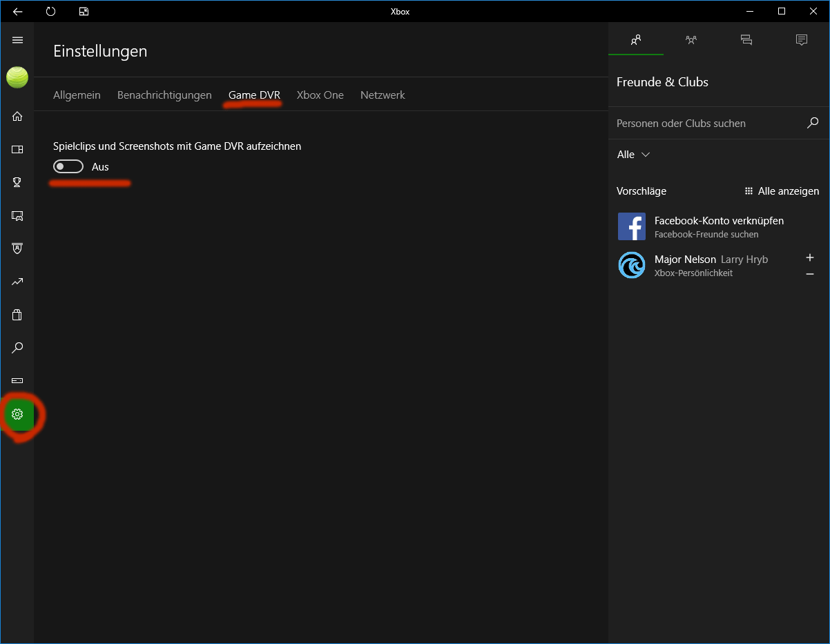The height and width of the screenshot is (644, 830).
Task: Maximize the Xbox window
Action: (x=781, y=11)
